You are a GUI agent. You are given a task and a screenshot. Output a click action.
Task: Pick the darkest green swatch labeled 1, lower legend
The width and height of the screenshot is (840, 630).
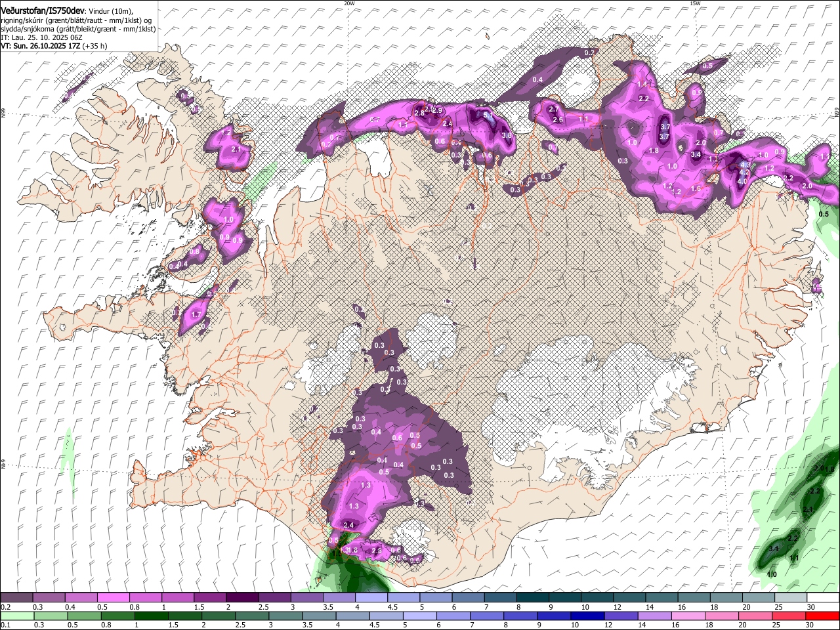152,616
